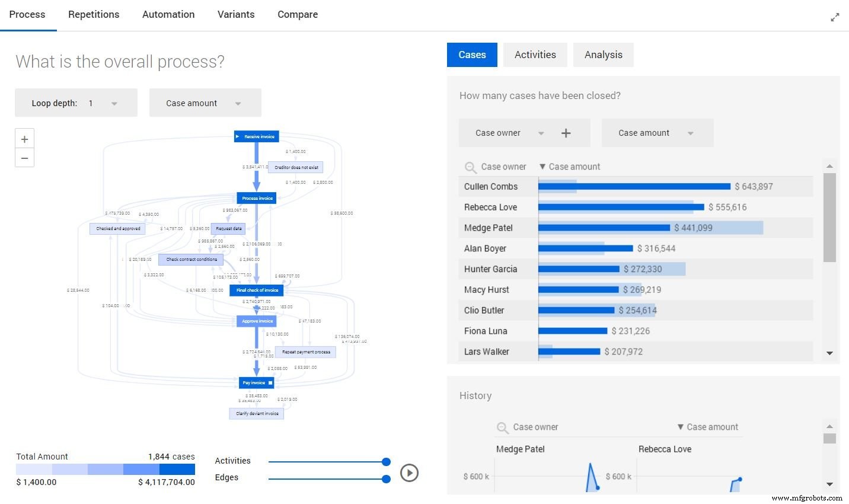Open search via magnifier icon next to Case owner

pyautogui.click(x=470, y=167)
